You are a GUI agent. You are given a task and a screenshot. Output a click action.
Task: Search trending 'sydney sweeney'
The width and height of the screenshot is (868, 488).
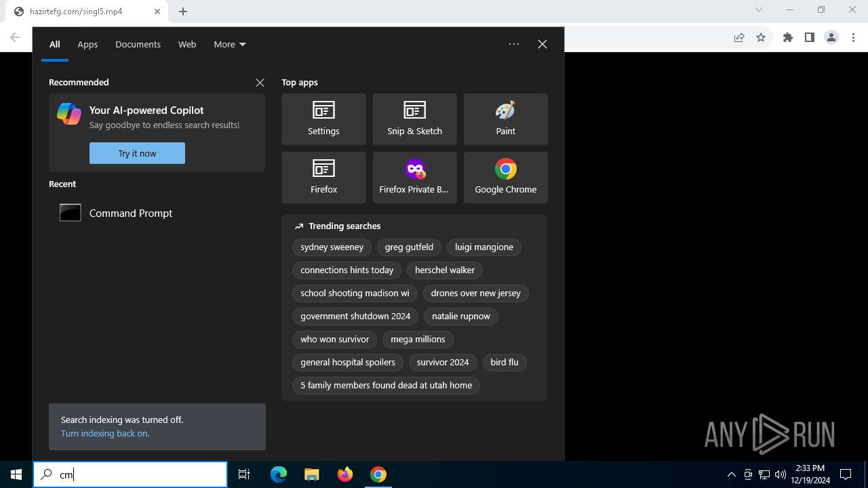tap(332, 247)
